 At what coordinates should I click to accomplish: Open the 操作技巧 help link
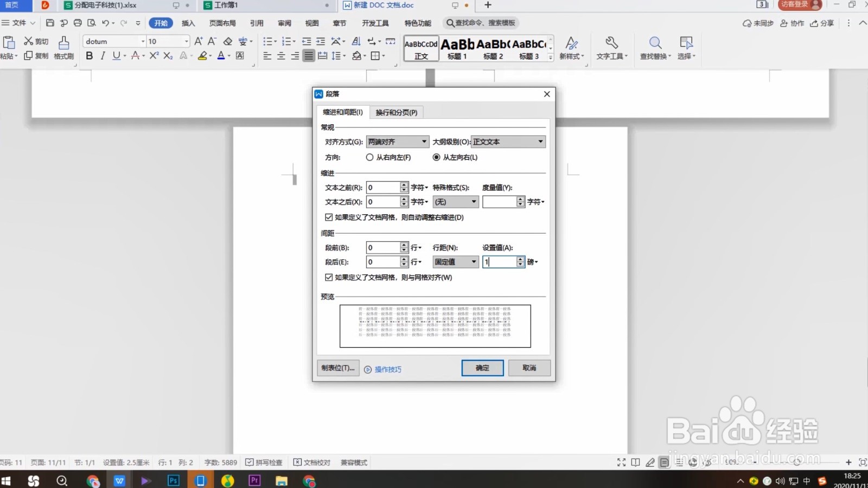click(388, 369)
